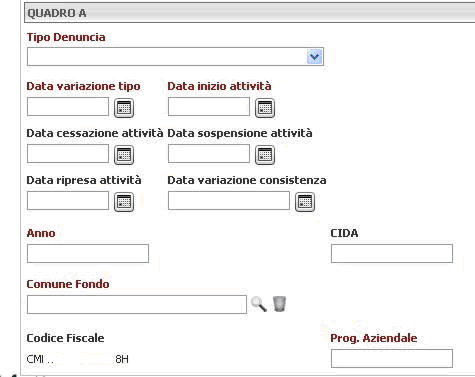The width and height of the screenshot is (475, 377).
Task: Search Comune Fondo with magnifier icon
Action: [x=259, y=304]
